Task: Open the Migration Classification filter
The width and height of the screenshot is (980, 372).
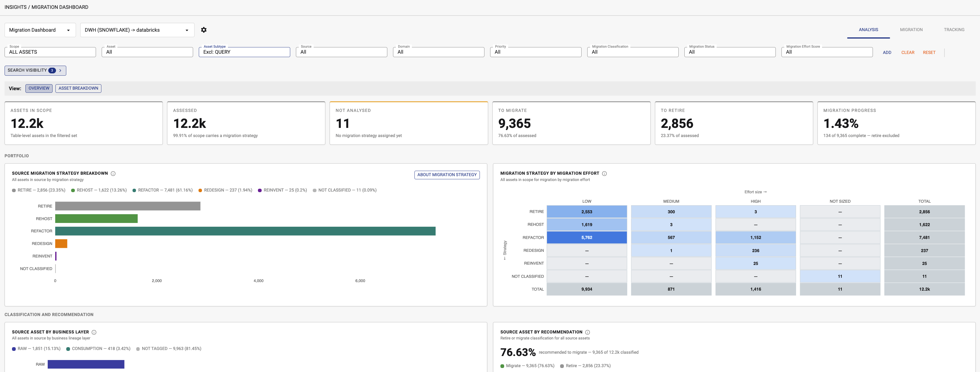Action: [633, 52]
